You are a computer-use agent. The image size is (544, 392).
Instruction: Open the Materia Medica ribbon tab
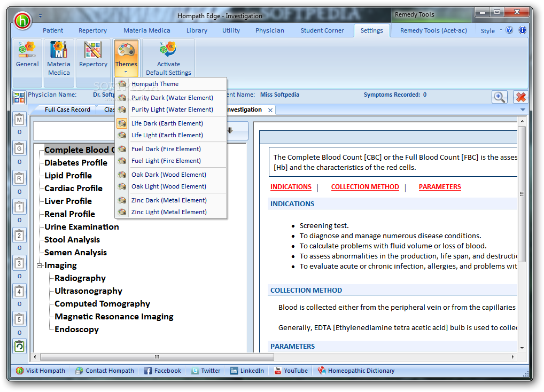tap(147, 30)
